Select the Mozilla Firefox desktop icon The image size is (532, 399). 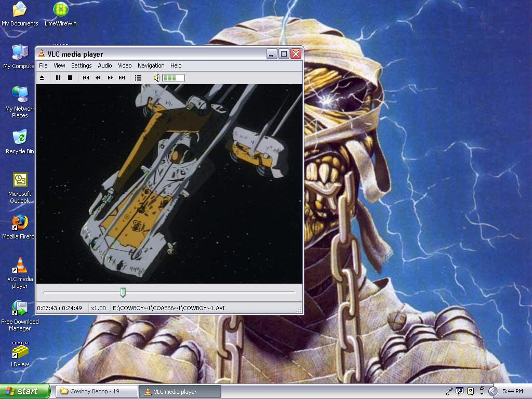(19, 227)
